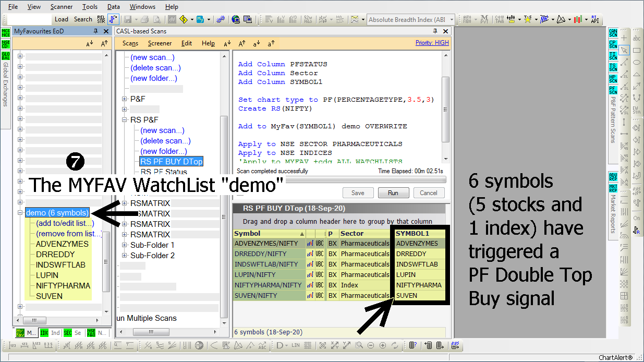Open dropdown arrow beside yellow diamond icon

tap(192, 19)
